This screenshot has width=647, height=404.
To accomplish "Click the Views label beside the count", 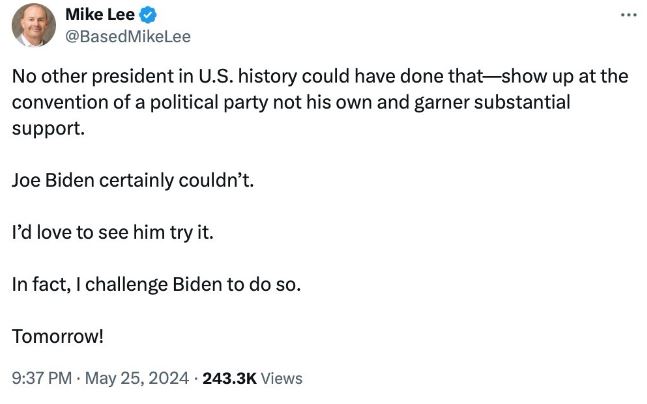I will (281, 378).
